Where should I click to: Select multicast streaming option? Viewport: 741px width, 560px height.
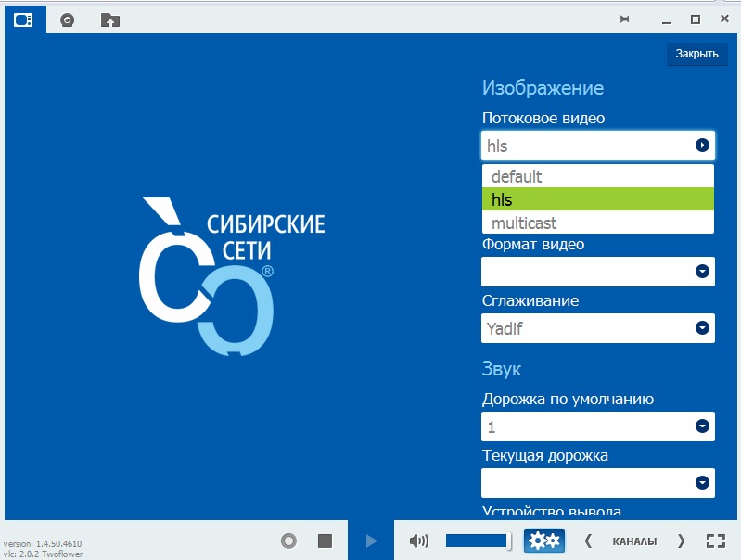coord(598,222)
